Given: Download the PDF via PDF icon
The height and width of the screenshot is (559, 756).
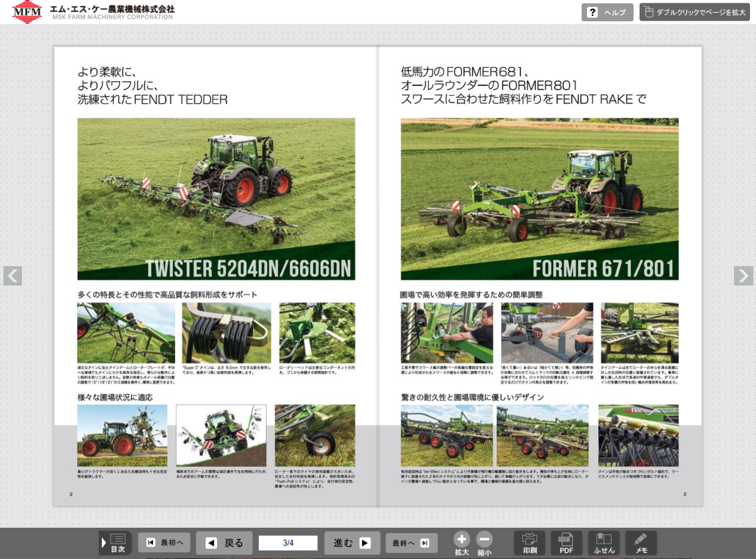Looking at the screenshot, I should point(566,543).
